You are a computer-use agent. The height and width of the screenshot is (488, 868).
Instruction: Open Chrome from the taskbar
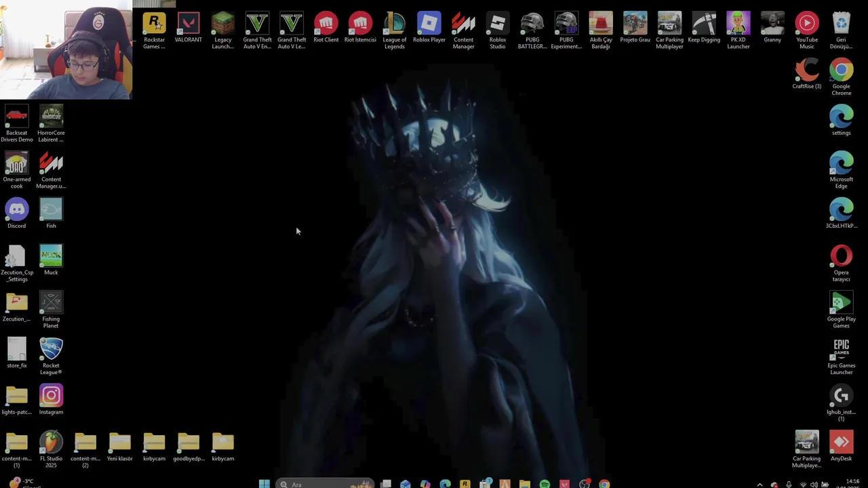pos(604,484)
